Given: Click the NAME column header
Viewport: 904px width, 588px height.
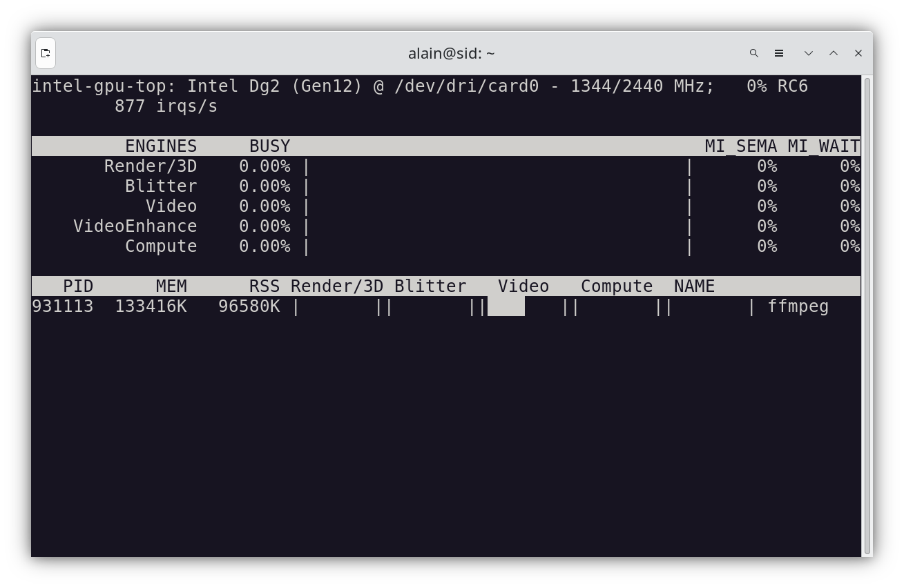Looking at the screenshot, I should click(x=695, y=286).
